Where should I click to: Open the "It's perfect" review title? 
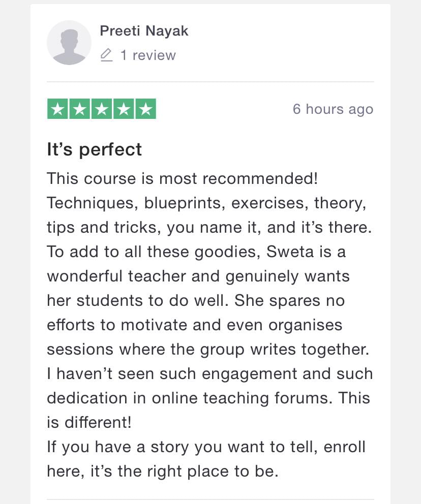pyautogui.click(x=94, y=149)
